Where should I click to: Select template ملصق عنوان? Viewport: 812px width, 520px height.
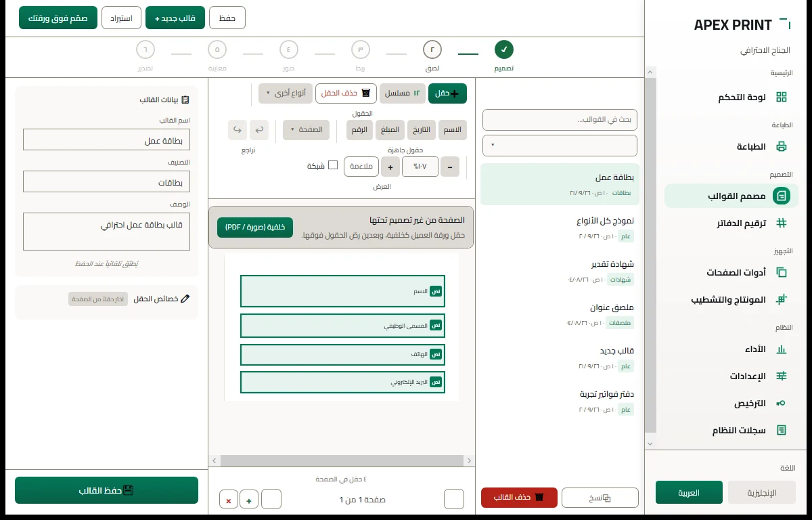click(x=560, y=314)
